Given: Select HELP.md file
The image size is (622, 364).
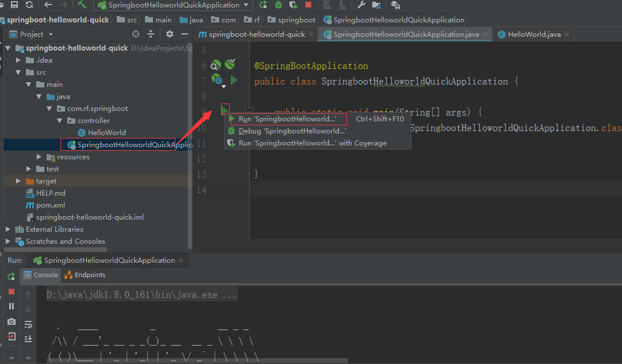Looking at the screenshot, I should [x=45, y=193].
